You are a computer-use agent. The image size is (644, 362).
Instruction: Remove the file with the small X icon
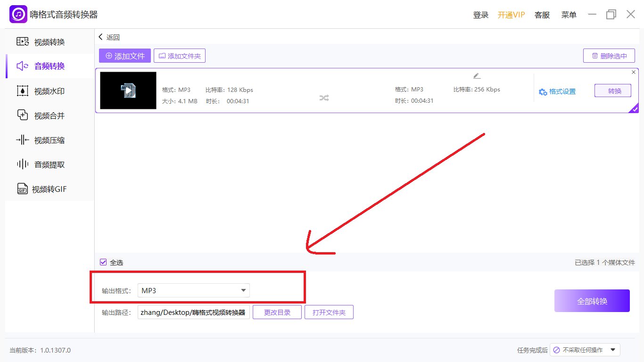point(634,72)
